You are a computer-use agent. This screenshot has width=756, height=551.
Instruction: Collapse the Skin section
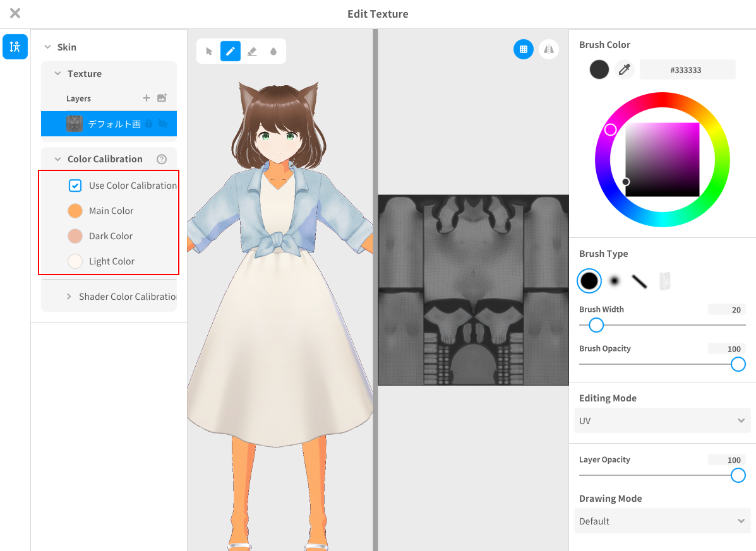click(47, 47)
